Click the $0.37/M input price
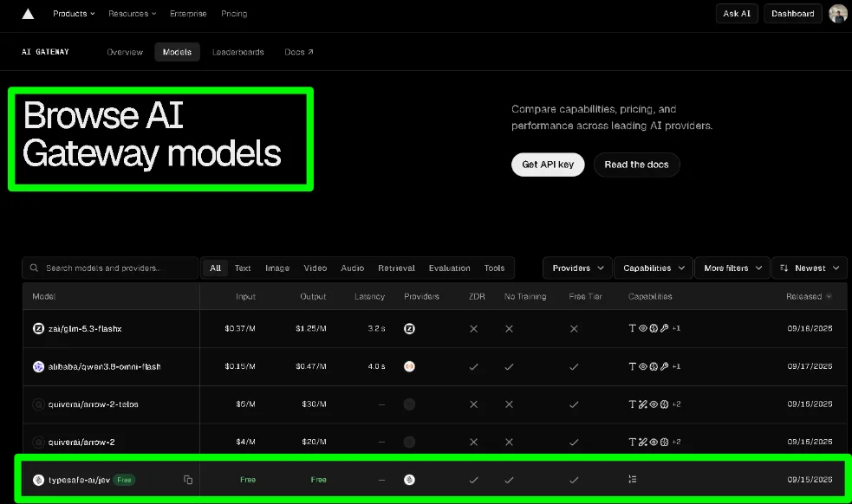852x504 pixels. [239, 328]
